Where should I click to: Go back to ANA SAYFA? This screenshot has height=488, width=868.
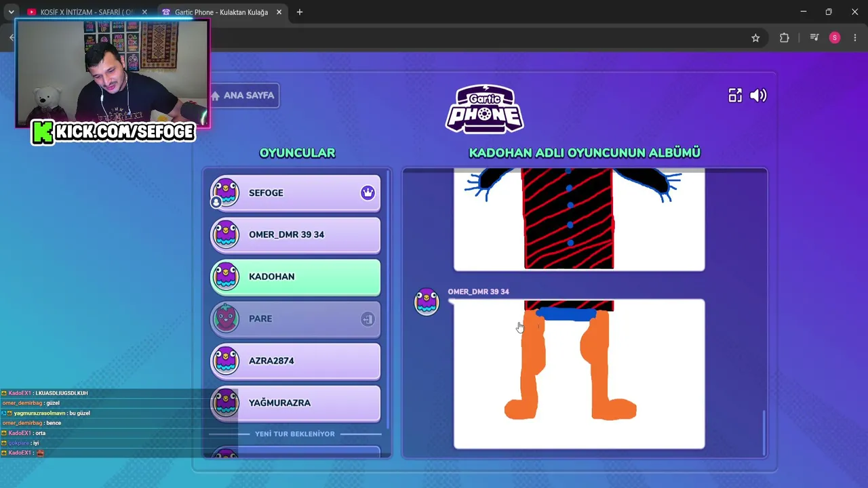244,96
